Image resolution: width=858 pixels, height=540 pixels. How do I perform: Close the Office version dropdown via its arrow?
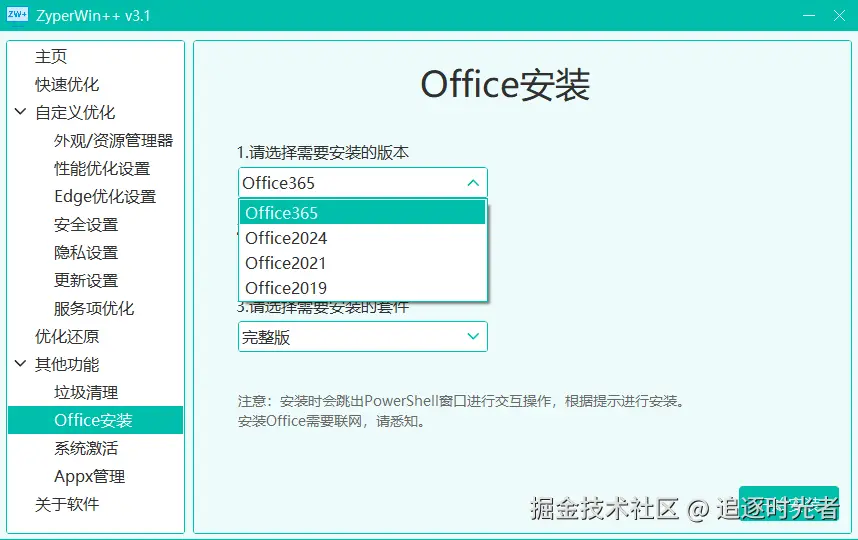[473, 183]
